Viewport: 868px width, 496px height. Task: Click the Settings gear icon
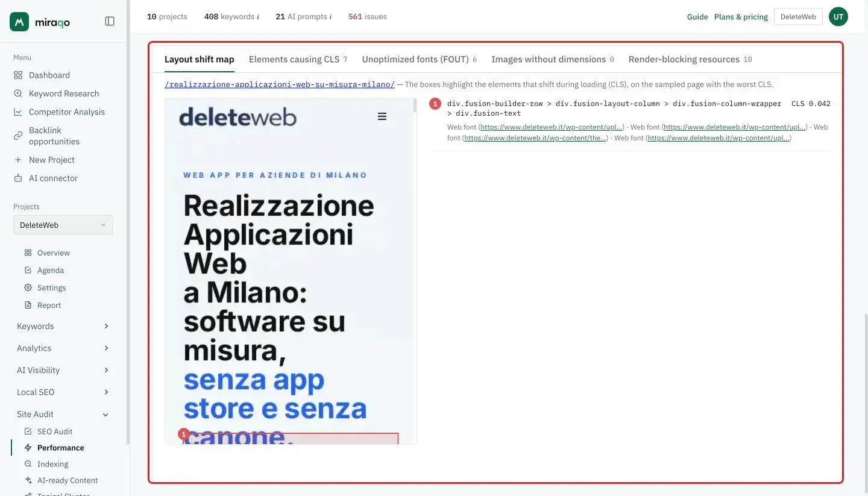pos(28,287)
